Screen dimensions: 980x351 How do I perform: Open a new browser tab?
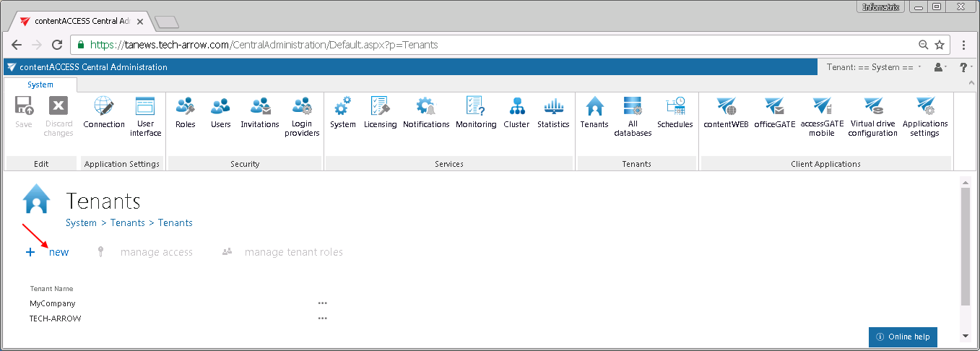166,22
